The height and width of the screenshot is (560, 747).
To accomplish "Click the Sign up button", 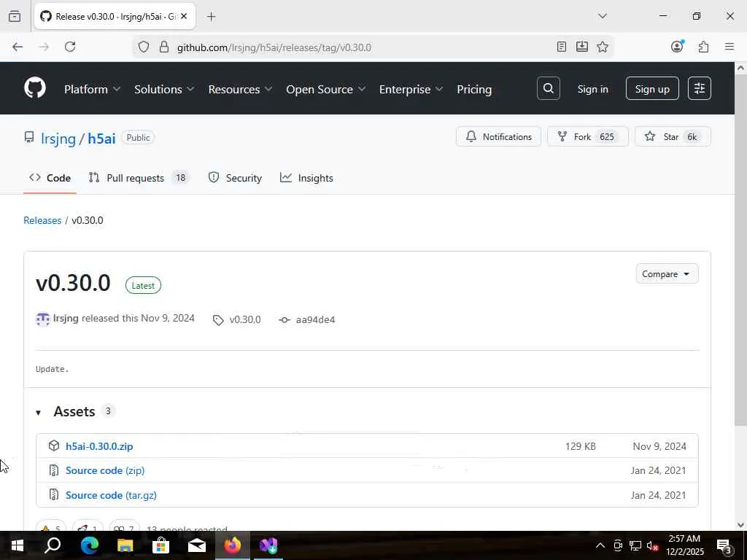I will coord(652,88).
